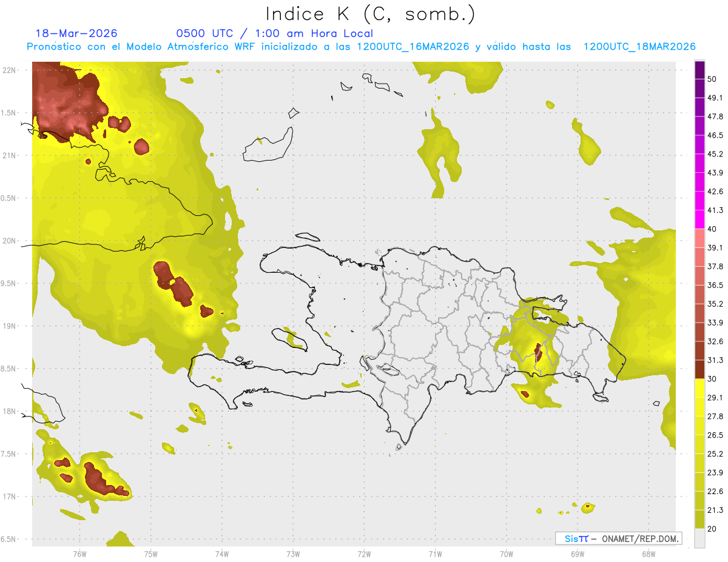The width and height of the screenshot is (728, 562).
Task: Click the legend value 40
Action: click(x=712, y=229)
